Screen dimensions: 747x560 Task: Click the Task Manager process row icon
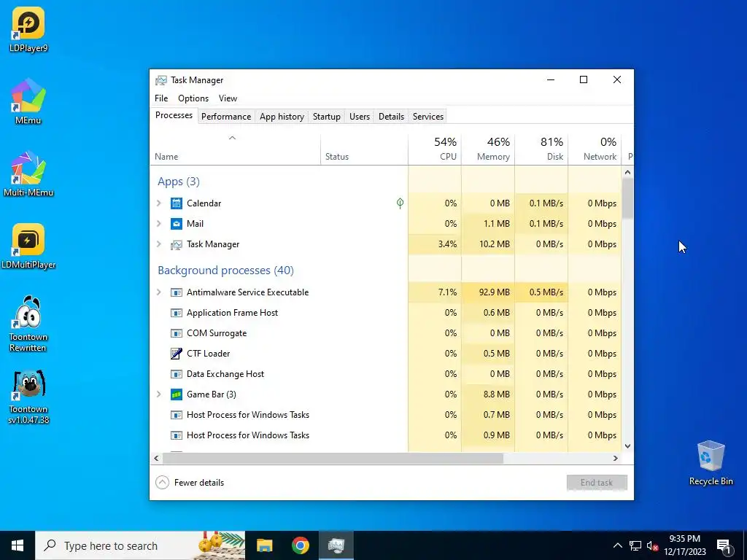tap(177, 244)
